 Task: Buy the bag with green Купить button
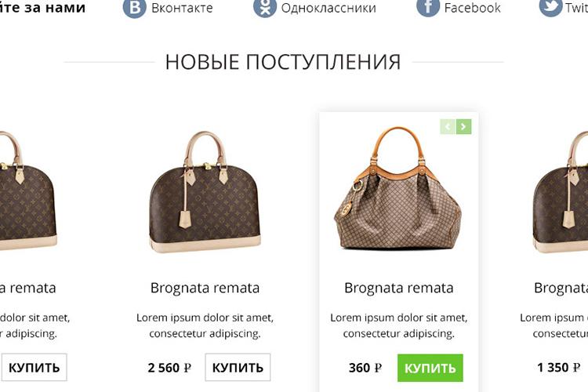[x=430, y=368]
